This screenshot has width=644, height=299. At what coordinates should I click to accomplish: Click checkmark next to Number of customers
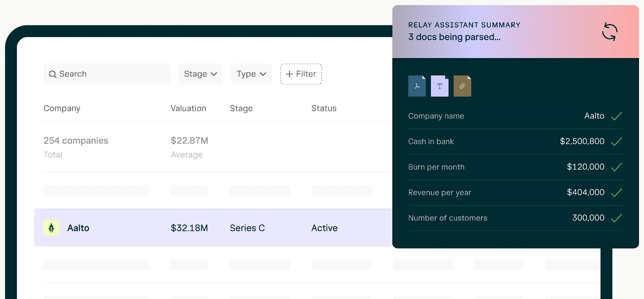pyautogui.click(x=616, y=218)
